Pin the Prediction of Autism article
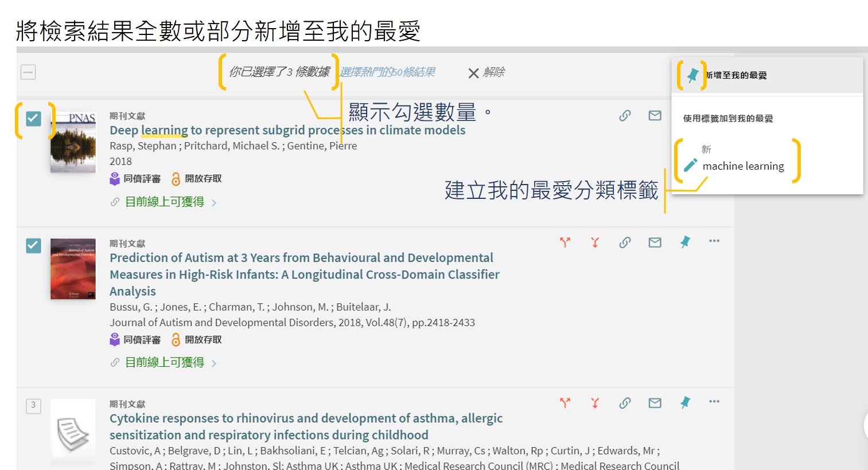This screenshot has height=470, width=868. tap(685, 242)
